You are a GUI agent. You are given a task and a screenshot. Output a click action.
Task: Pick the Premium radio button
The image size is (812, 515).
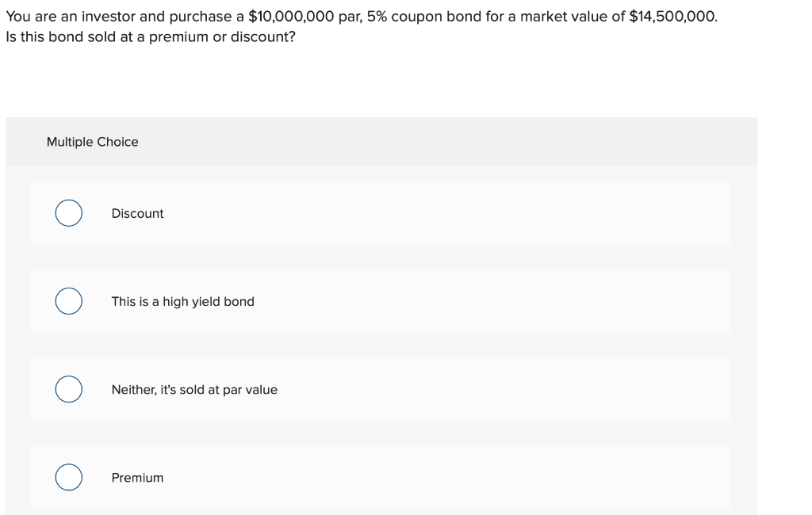coord(69,477)
